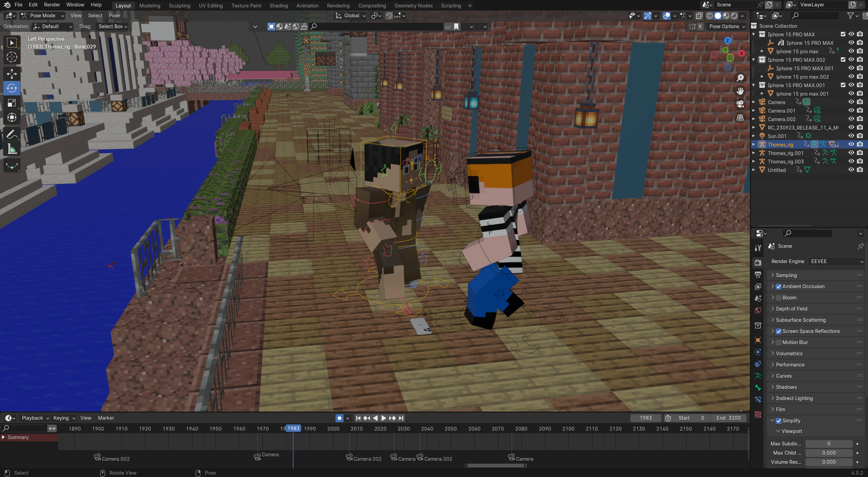This screenshot has height=477, width=868.
Task: Select the Cursor tool
Action: [x=12, y=57]
